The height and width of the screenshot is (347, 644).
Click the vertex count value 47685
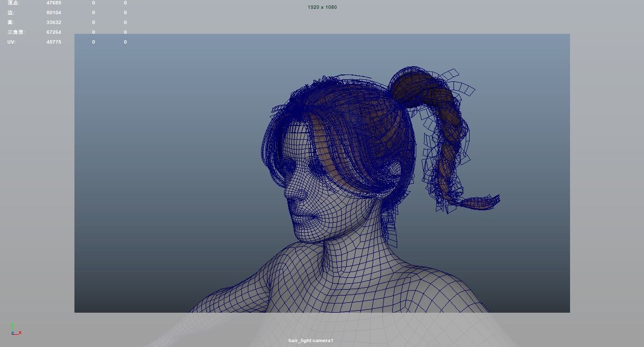pos(54,3)
